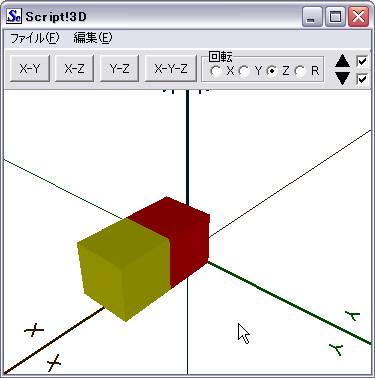
Task: Toggle the lower checkbox beside the arrows
Action: click(362, 79)
